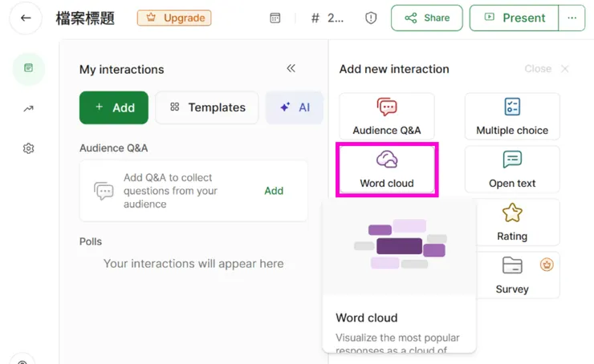
Task: Select the Word cloud interaction
Action: (x=387, y=169)
